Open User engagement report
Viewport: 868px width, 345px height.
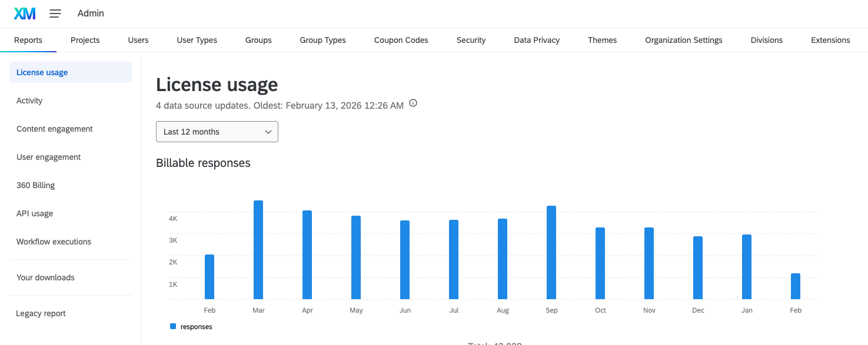pos(48,157)
